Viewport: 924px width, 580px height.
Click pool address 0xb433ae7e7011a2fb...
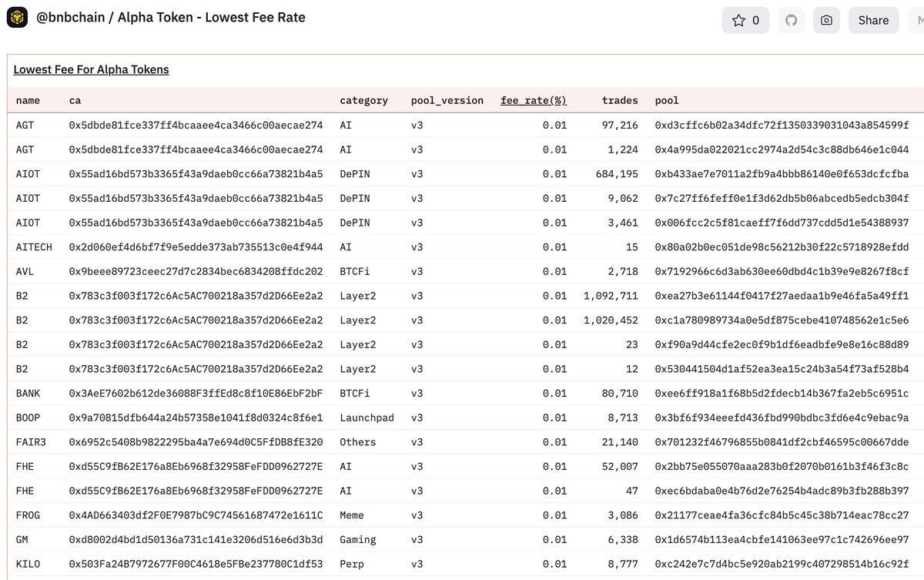pos(782,173)
